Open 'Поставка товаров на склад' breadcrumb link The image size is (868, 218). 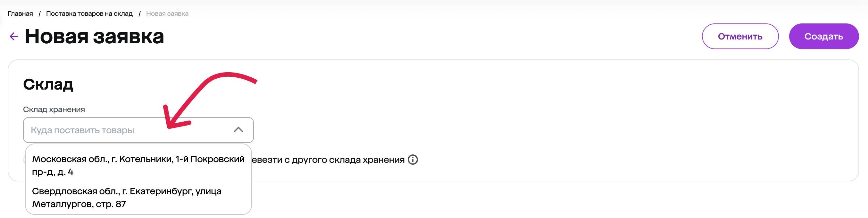tap(89, 13)
